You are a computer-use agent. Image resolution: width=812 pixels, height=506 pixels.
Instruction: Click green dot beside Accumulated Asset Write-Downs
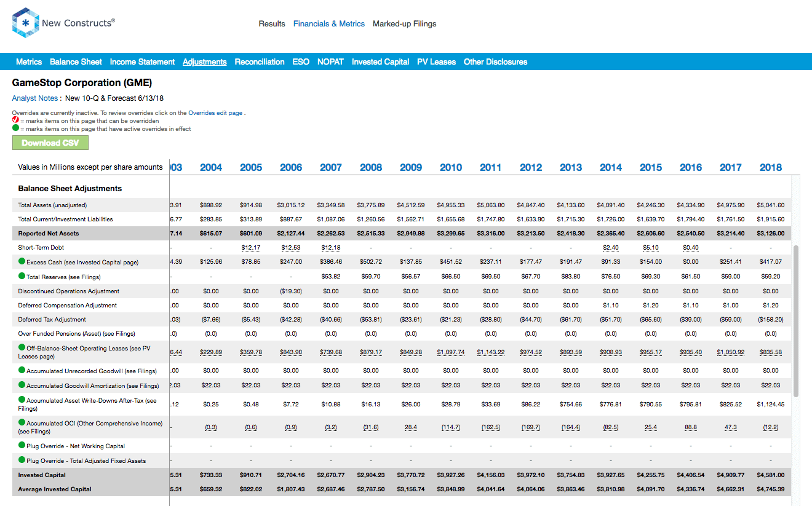tap(22, 400)
